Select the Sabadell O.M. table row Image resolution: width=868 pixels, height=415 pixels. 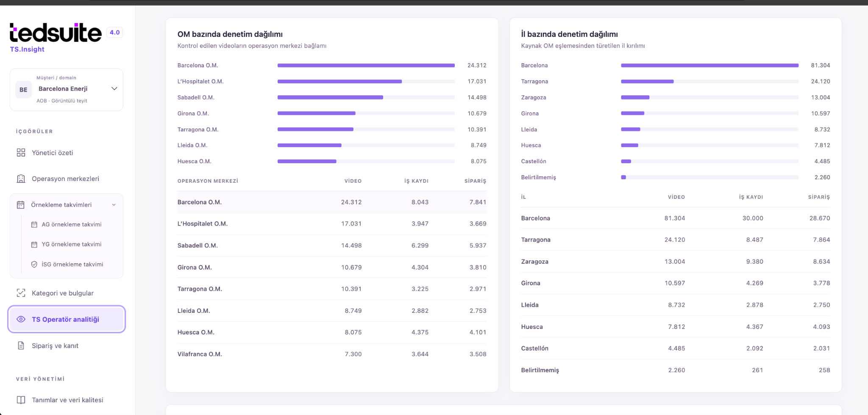coord(332,245)
